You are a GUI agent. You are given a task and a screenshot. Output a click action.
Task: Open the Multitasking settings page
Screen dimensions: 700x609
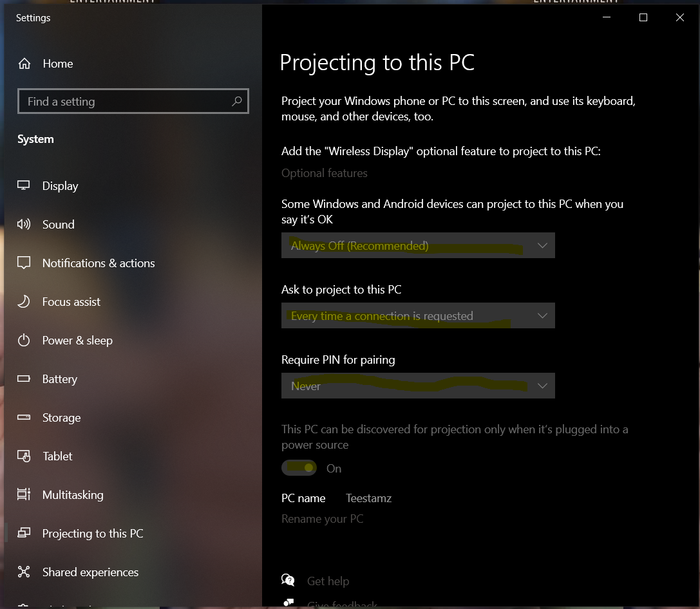coord(73,494)
